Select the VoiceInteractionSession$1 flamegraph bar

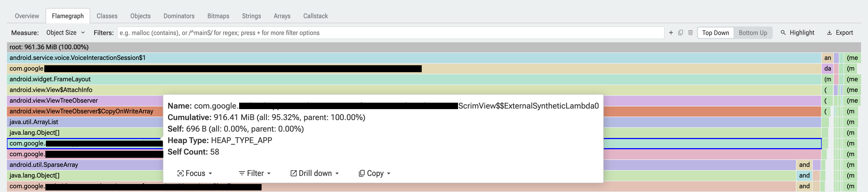click(x=414, y=58)
